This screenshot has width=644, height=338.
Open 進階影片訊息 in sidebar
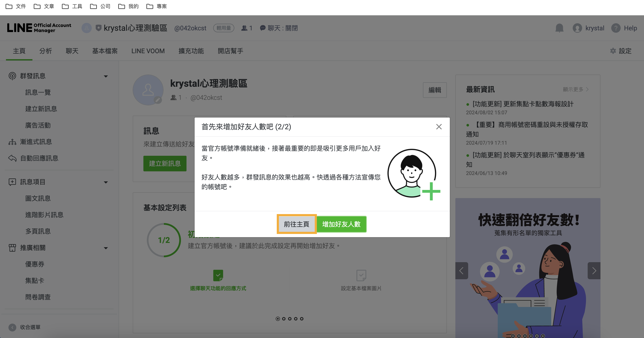44,215
